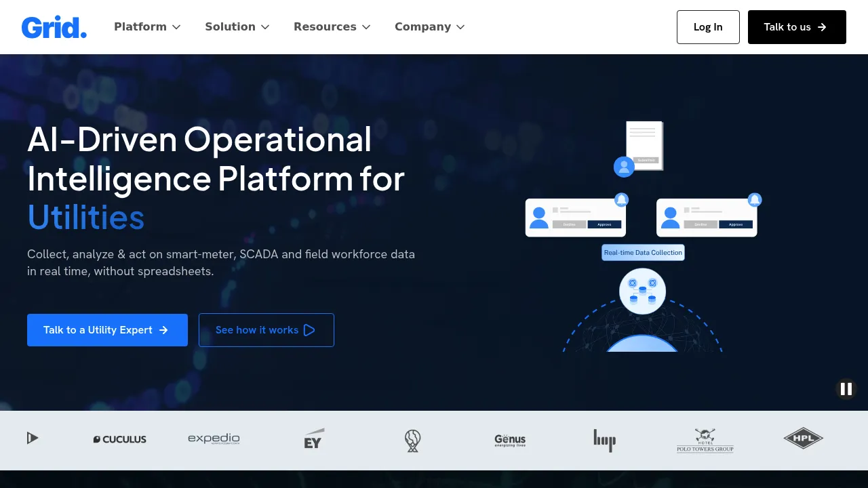Click the database cluster circle icon
The image size is (868, 488).
click(x=642, y=291)
